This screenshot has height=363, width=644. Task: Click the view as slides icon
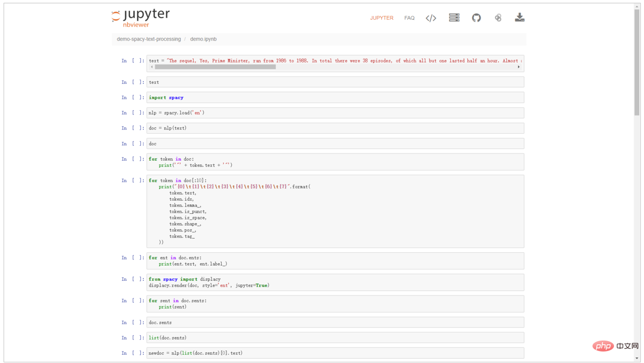(x=454, y=18)
